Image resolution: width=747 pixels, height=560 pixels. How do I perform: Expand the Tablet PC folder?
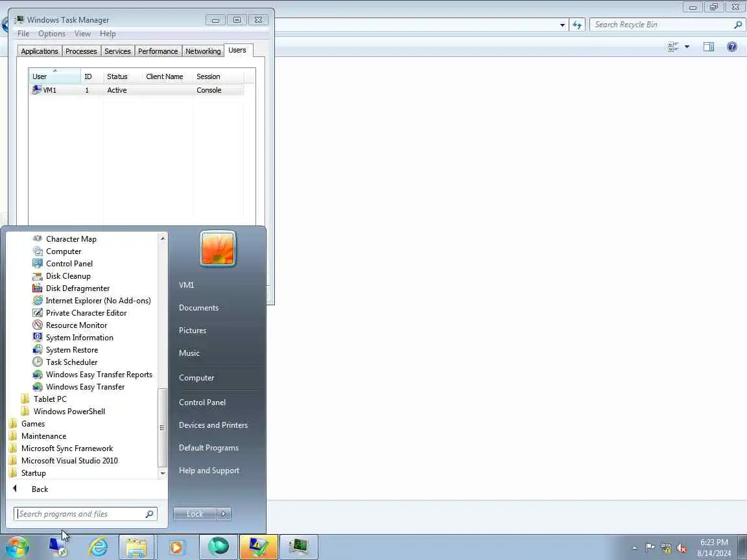coord(44,399)
